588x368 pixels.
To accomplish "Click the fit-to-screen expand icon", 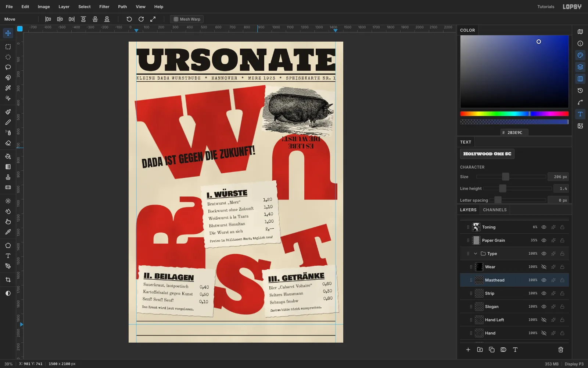I will coord(153,19).
